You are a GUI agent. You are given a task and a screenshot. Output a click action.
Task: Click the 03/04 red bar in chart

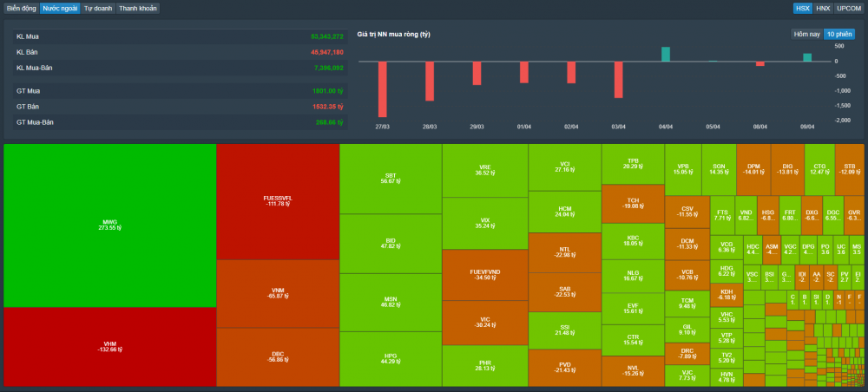pos(618,80)
